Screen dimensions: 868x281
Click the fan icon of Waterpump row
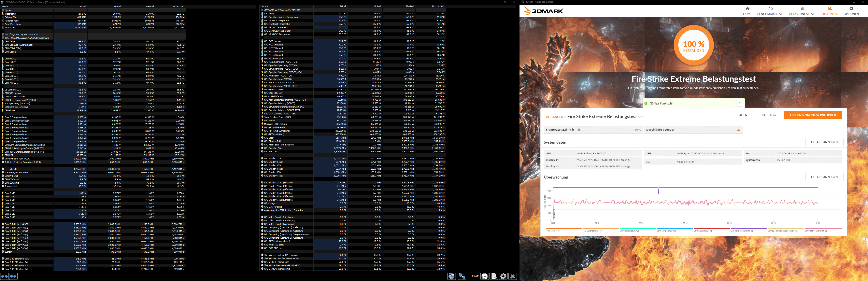[x=3, y=28]
